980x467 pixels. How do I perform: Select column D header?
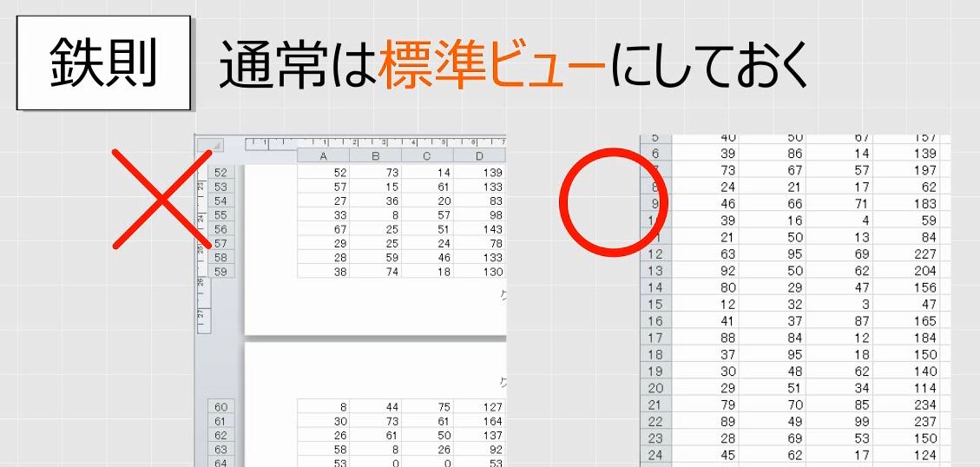[479, 155]
